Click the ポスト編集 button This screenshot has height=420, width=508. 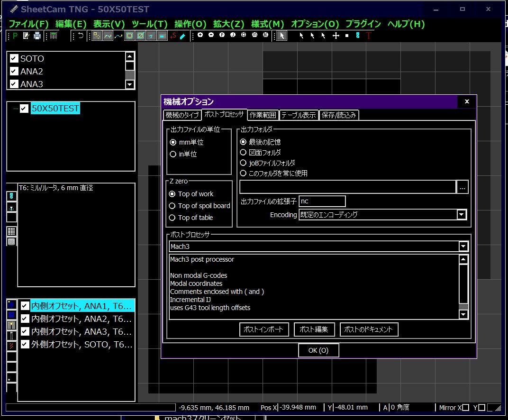click(314, 329)
